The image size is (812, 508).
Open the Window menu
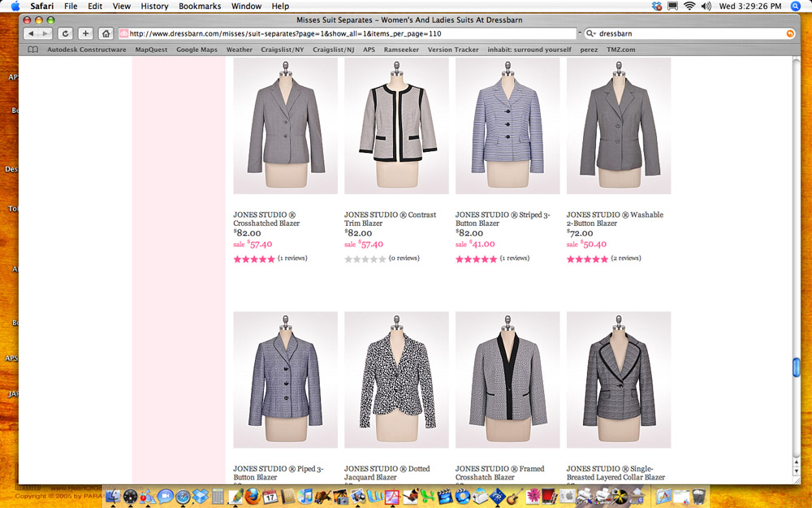[x=246, y=7]
